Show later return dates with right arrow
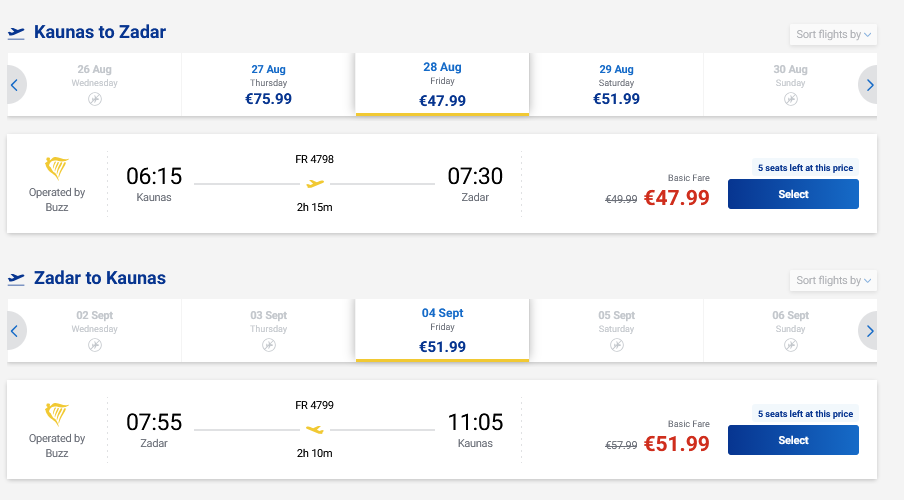 (869, 330)
